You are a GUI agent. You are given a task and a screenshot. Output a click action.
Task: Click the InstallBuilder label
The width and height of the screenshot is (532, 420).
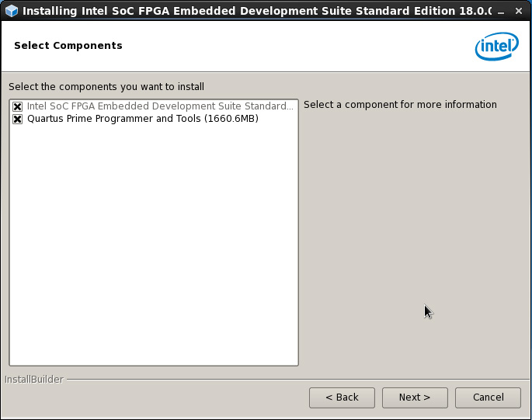coord(34,380)
